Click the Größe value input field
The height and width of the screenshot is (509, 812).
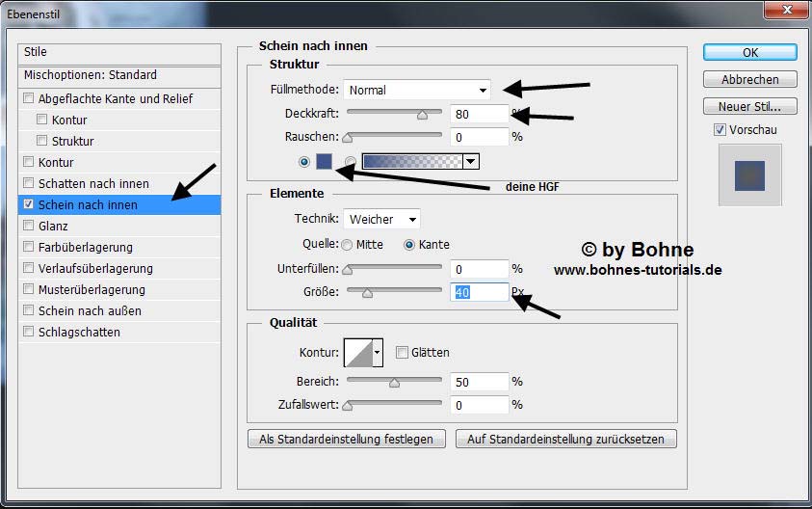[x=479, y=292]
